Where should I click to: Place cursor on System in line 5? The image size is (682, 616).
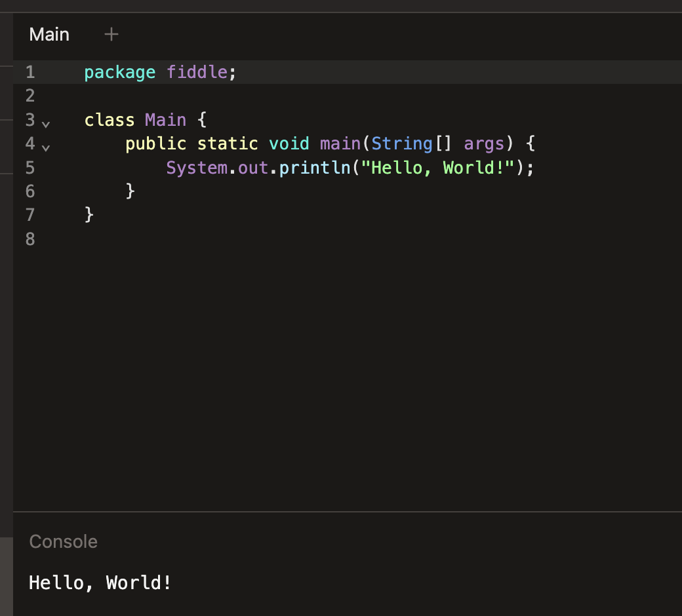196,168
